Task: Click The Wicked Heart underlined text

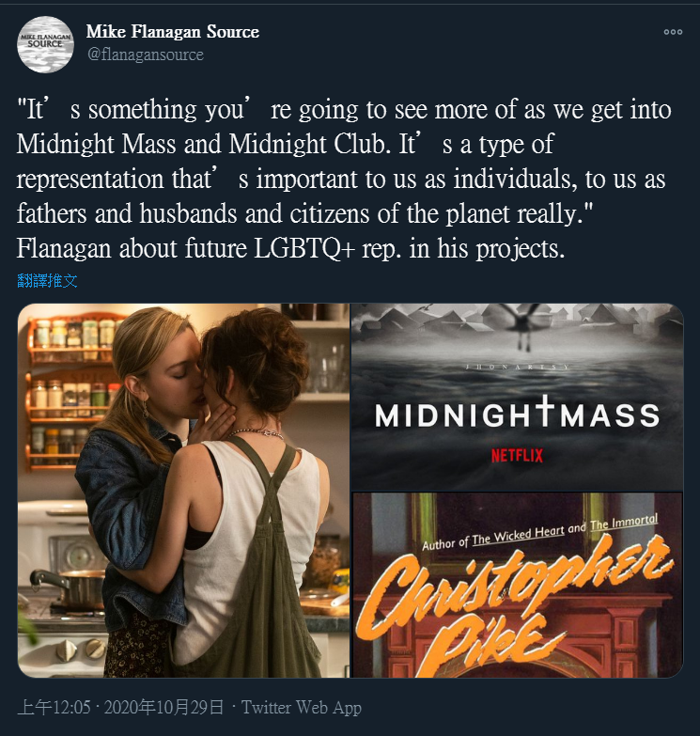Action: coord(518,536)
